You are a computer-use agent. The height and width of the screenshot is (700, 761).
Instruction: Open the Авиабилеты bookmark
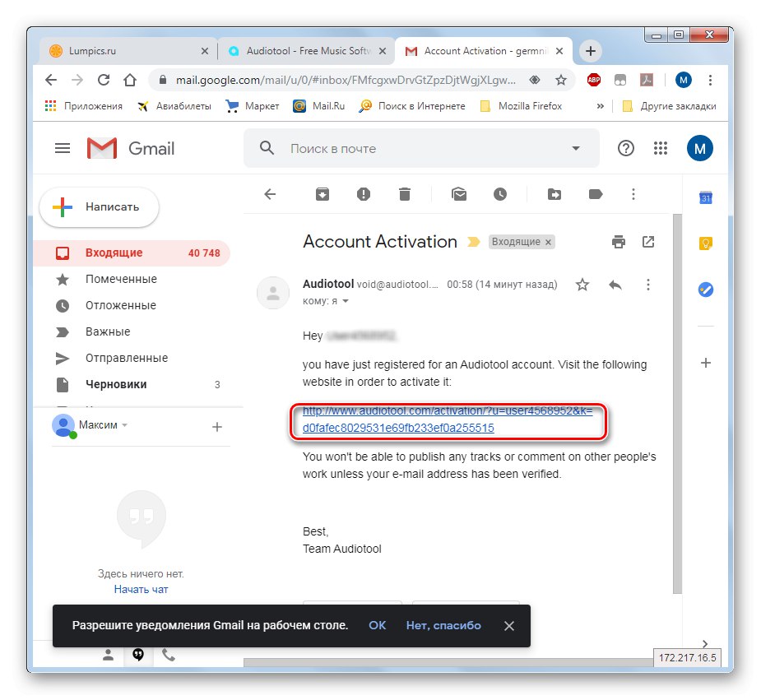[x=174, y=106]
